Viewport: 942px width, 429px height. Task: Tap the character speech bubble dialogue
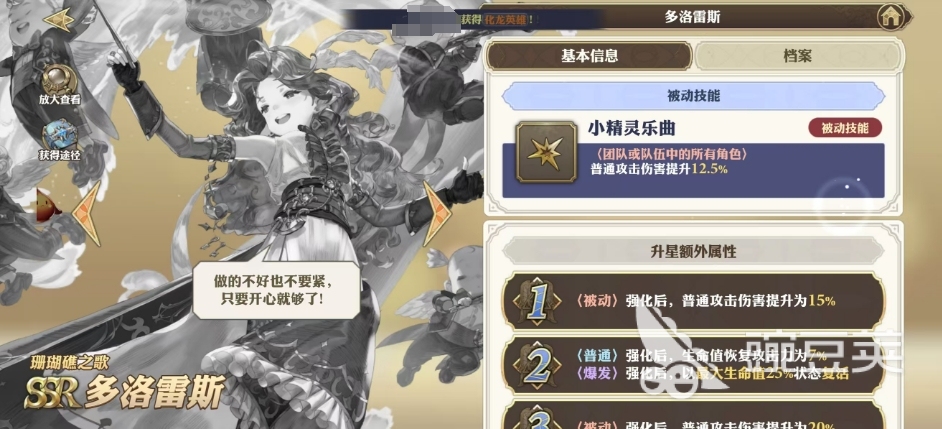coord(276,290)
